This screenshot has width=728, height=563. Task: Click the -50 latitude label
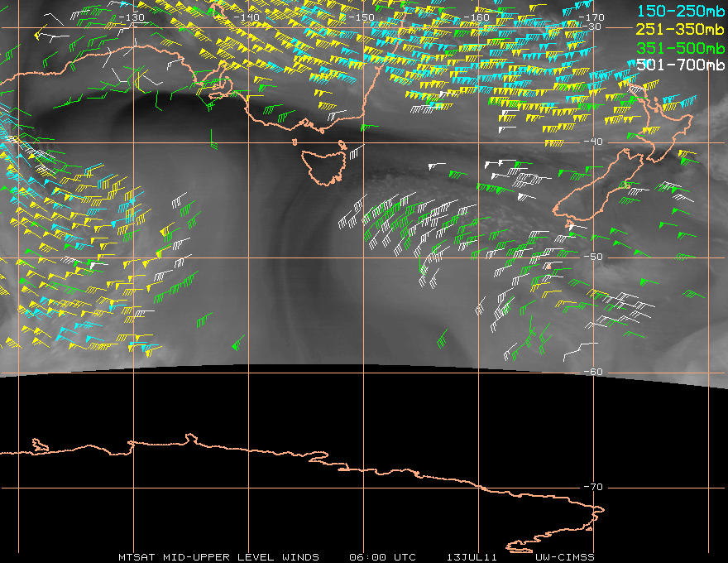[593, 257]
